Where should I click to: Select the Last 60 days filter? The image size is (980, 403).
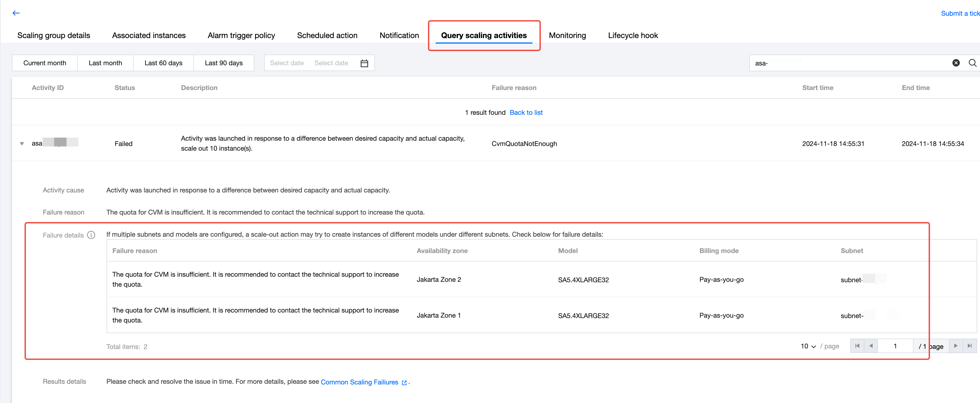pyautogui.click(x=163, y=63)
